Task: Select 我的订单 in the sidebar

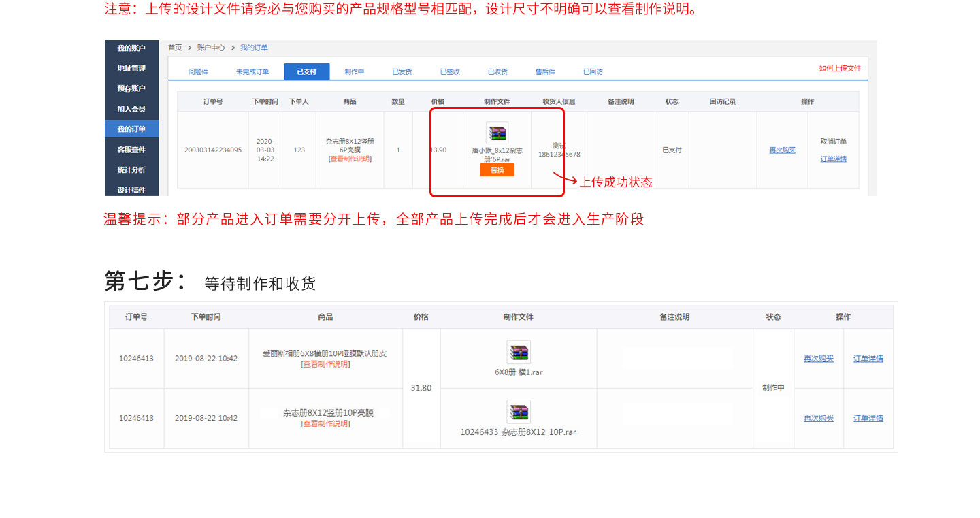Action: 131,129
